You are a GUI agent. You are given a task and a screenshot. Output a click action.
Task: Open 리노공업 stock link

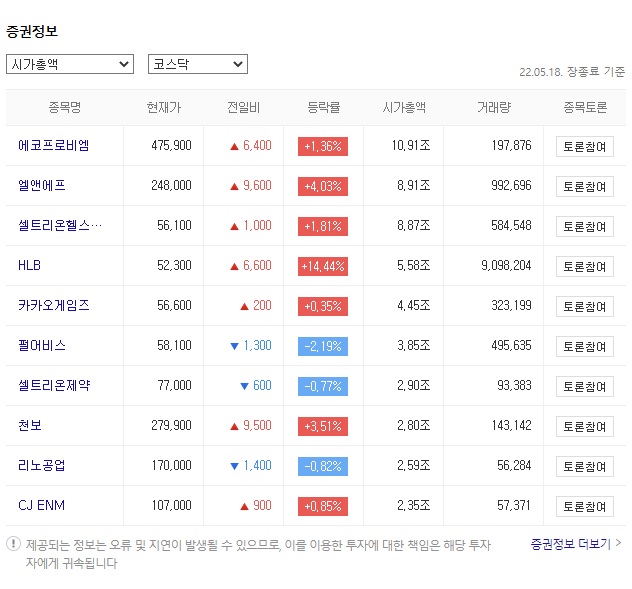coord(42,465)
